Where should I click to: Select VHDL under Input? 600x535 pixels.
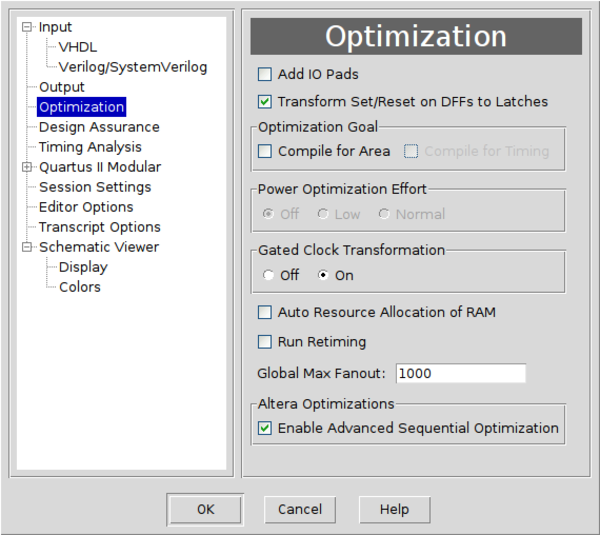[x=78, y=47]
